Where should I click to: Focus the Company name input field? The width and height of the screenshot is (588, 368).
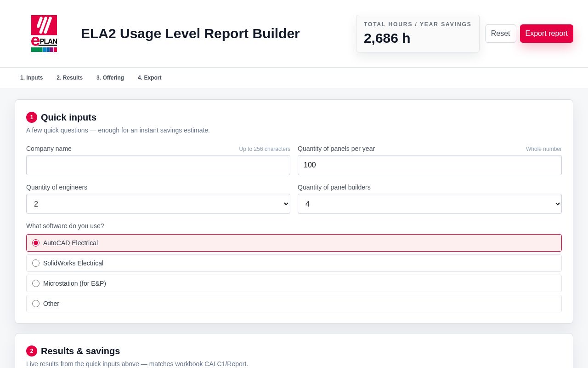tap(158, 165)
